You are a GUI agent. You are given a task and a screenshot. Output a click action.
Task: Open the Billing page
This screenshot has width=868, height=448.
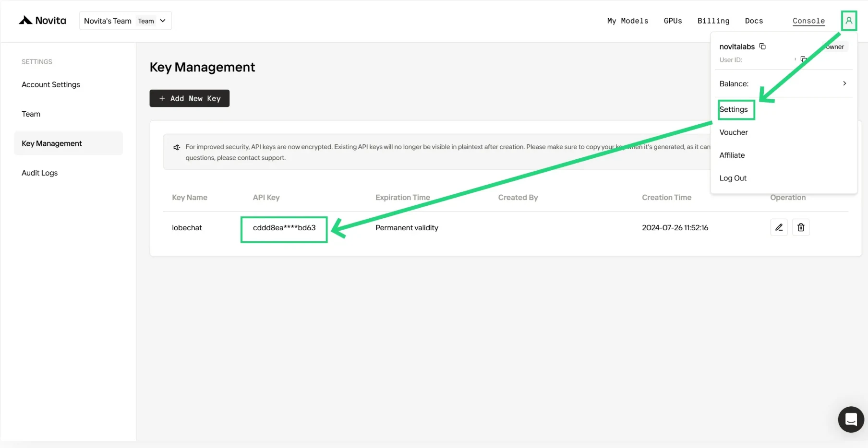(713, 21)
